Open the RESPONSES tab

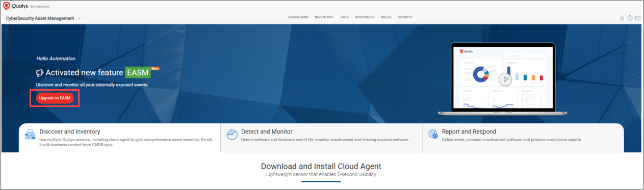click(365, 17)
